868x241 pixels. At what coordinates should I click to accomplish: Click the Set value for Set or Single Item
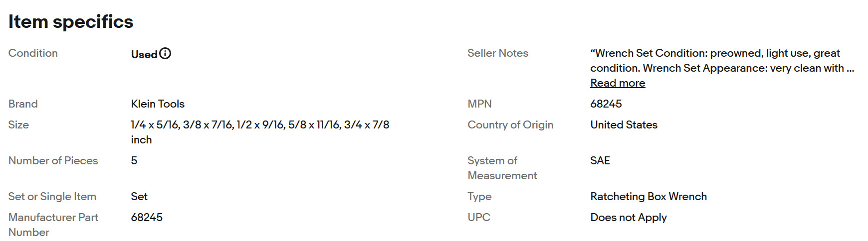(x=139, y=197)
